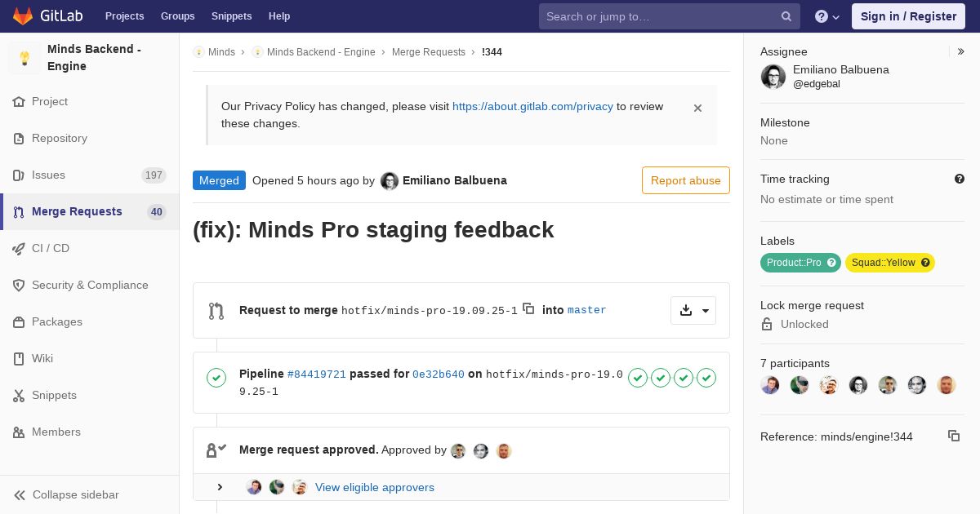Click the third pipeline stage check icon
The height and width of the screenshot is (514, 980).
coord(684,378)
